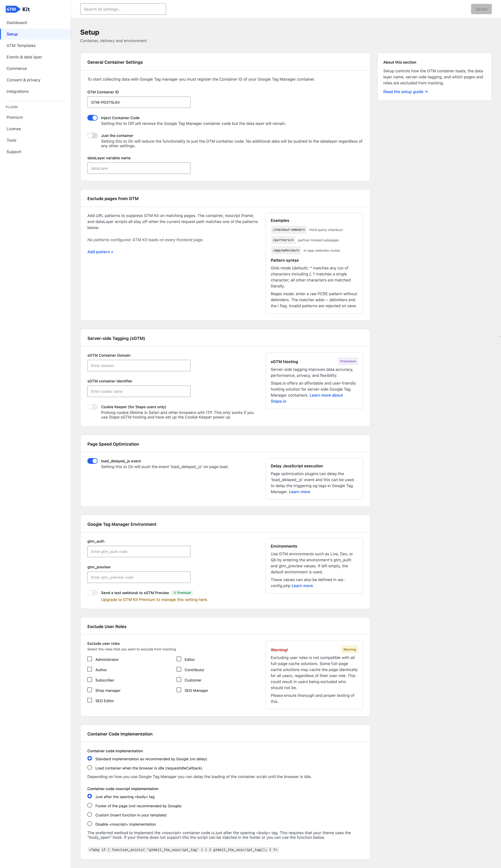Image resolution: width=501 pixels, height=868 pixels.
Task: Click Upgrade to GTM Kit Premium text
Action: 155,600
